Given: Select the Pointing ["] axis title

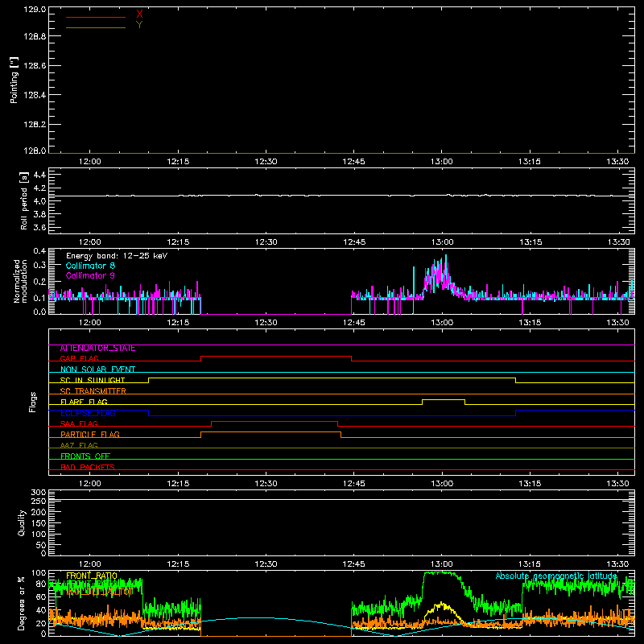Looking at the screenshot, I should [14, 80].
